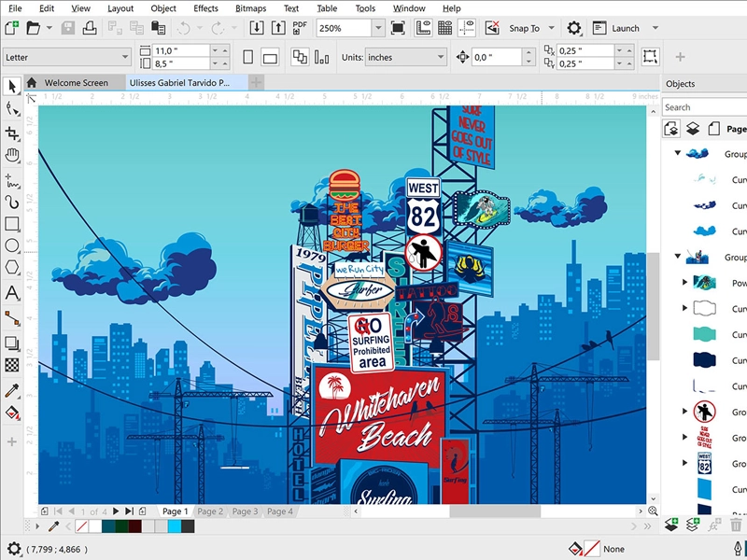This screenshot has height=560, width=747.
Task: Collapse the first Group in Objects tree
Action: pyautogui.click(x=678, y=153)
